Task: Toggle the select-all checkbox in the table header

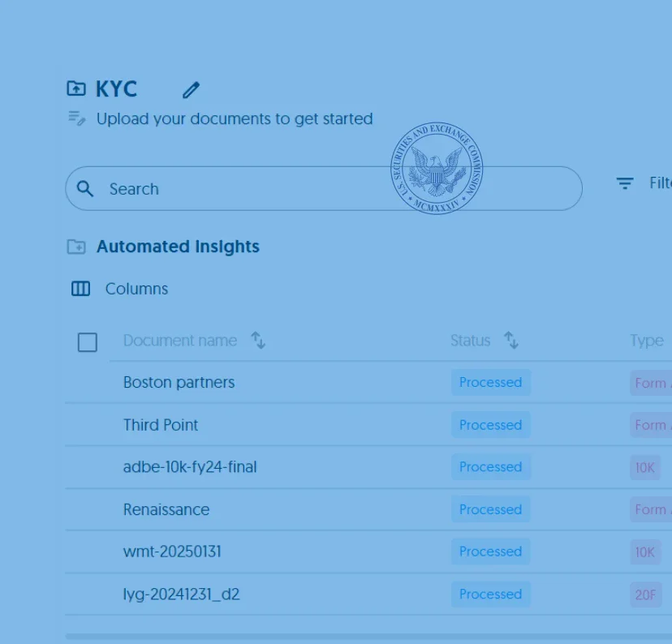Action: (x=87, y=342)
